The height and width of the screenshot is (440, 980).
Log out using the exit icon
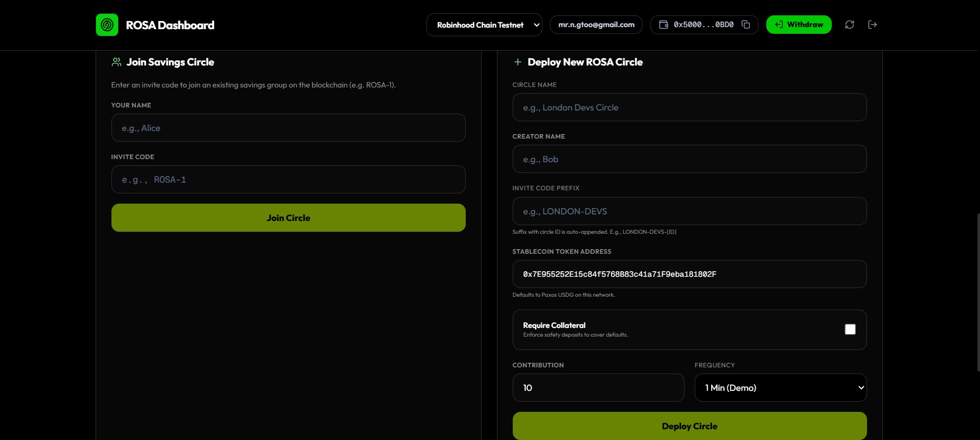point(873,25)
